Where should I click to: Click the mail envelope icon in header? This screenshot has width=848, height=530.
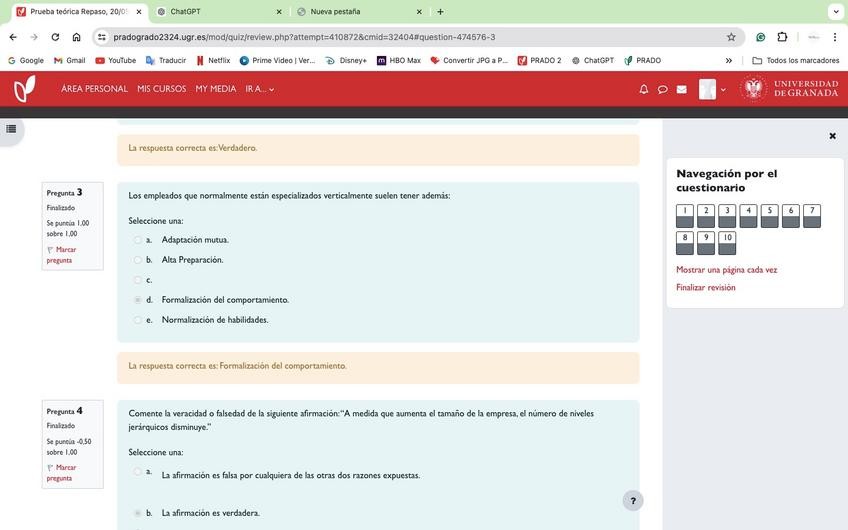coord(682,89)
